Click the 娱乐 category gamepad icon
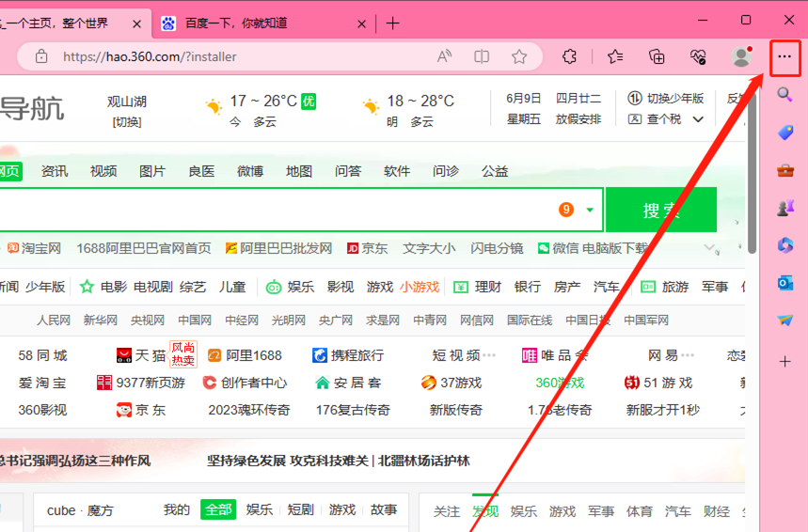The width and height of the screenshot is (808, 532). click(x=273, y=287)
